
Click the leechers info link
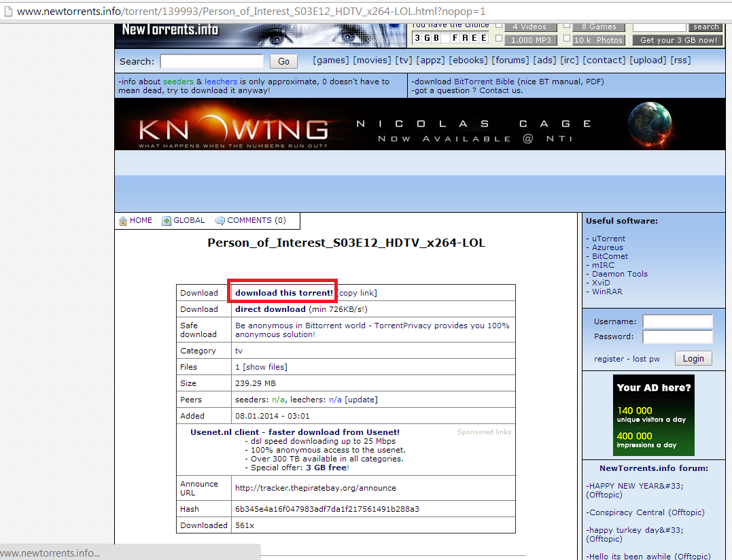pyautogui.click(x=221, y=82)
